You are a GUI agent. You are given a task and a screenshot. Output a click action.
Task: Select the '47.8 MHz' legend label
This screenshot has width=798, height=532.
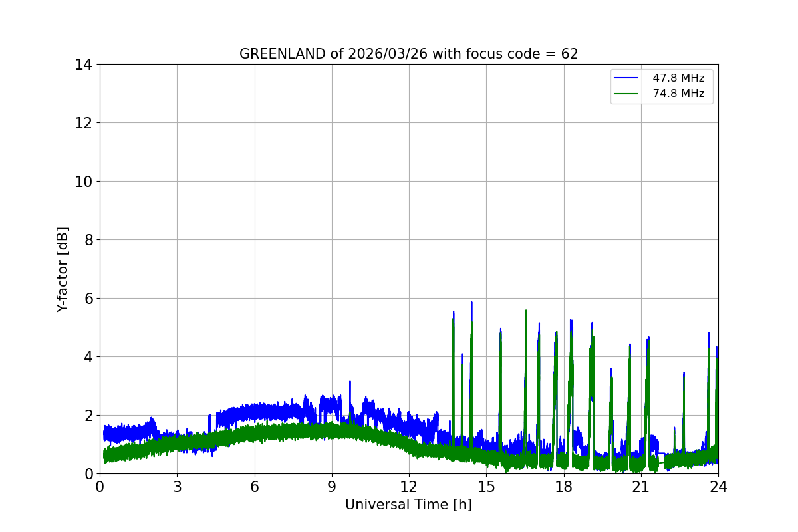(678, 78)
